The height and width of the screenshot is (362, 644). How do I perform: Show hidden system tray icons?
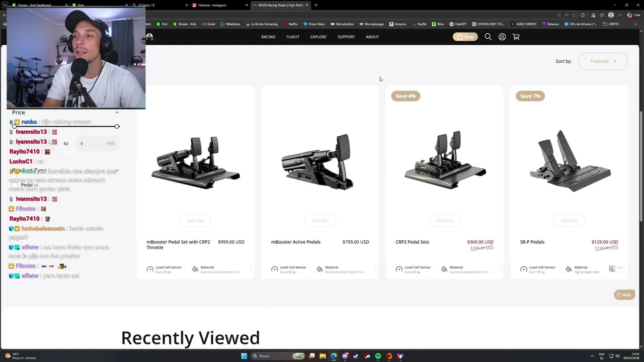coord(592,356)
